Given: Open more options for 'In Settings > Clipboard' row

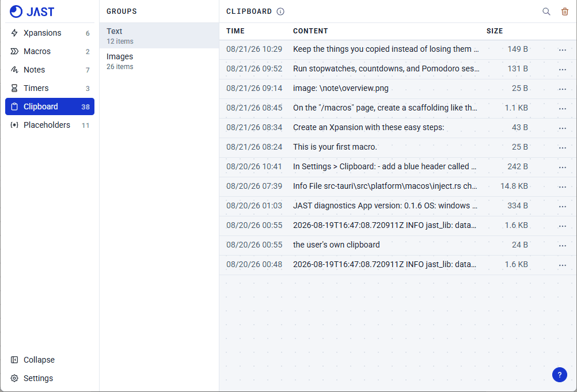Looking at the screenshot, I should click(x=562, y=167).
